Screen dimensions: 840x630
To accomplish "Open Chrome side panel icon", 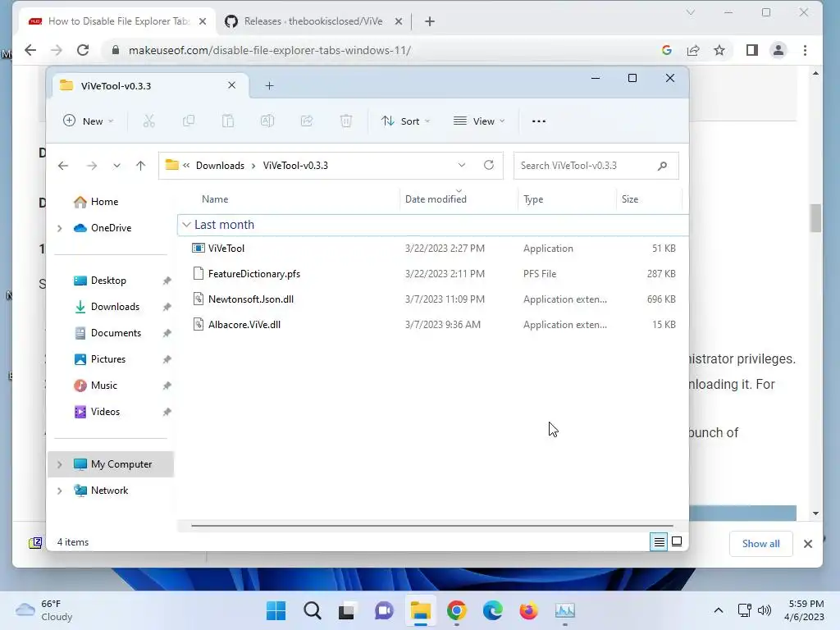I will tap(752, 50).
